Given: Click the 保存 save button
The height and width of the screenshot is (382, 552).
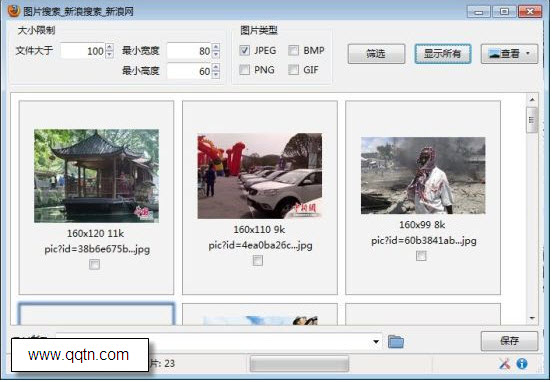Looking at the screenshot, I should [509, 341].
